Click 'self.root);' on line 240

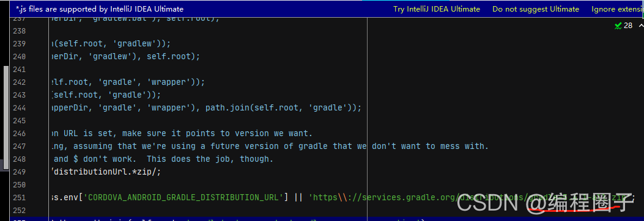[173, 57]
